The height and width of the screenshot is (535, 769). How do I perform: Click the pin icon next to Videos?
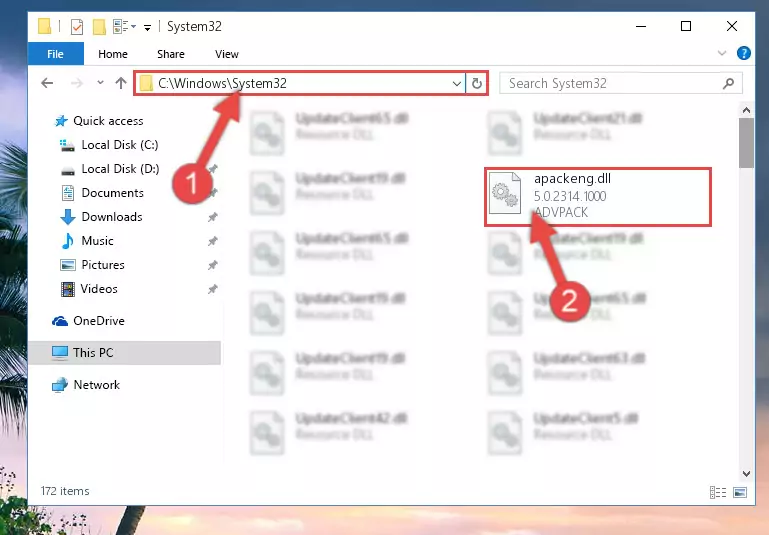[x=212, y=289]
